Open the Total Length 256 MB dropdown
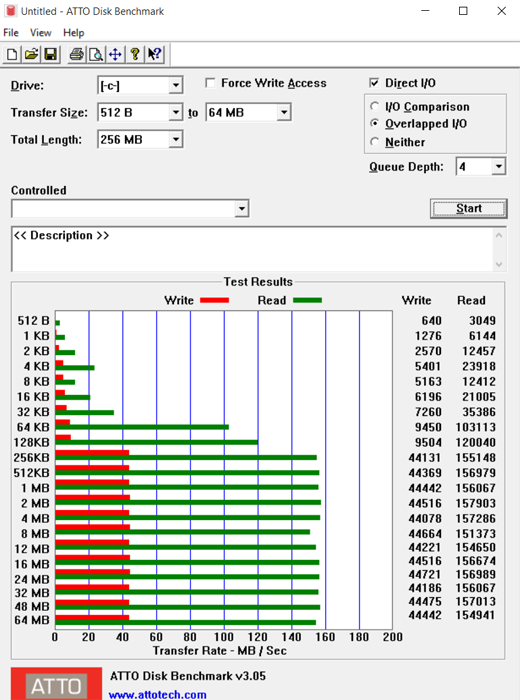 176,139
